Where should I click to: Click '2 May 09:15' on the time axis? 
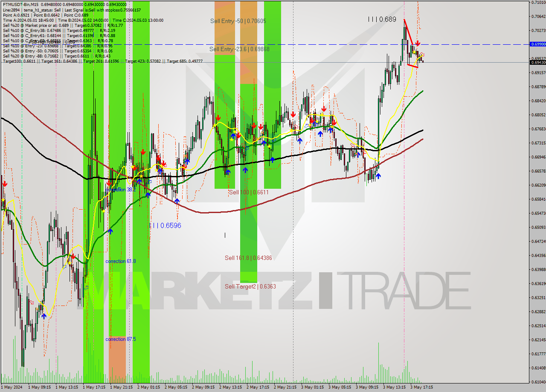(x=203, y=387)
